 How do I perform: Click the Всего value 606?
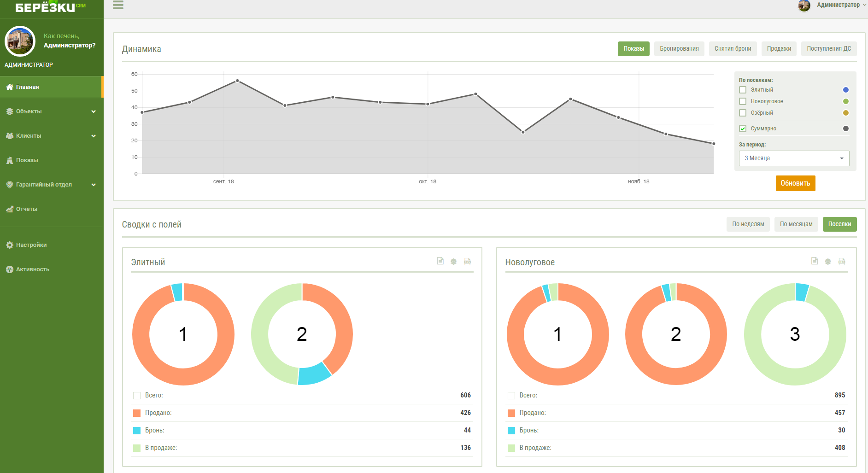click(x=466, y=395)
